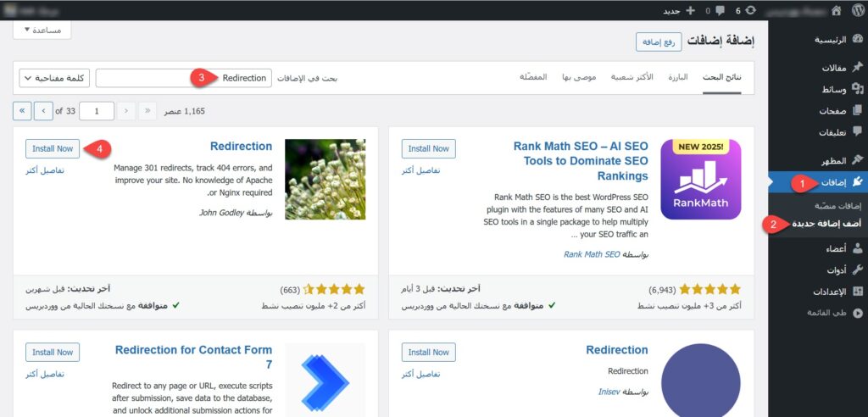Install Redirection for Contact Form 7
Image resolution: width=868 pixels, height=417 pixels.
click(53, 353)
